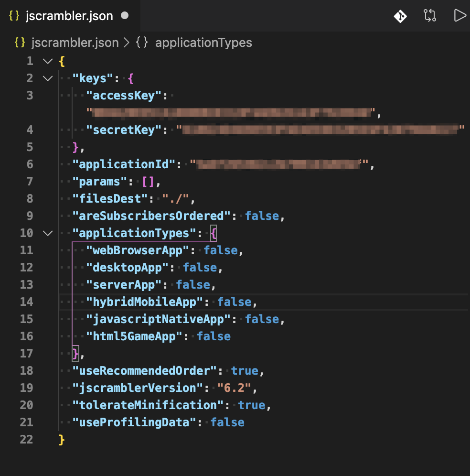The width and height of the screenshot is (470, 476).
Task: Click line number 6 in the gutter
Action: 30,164
